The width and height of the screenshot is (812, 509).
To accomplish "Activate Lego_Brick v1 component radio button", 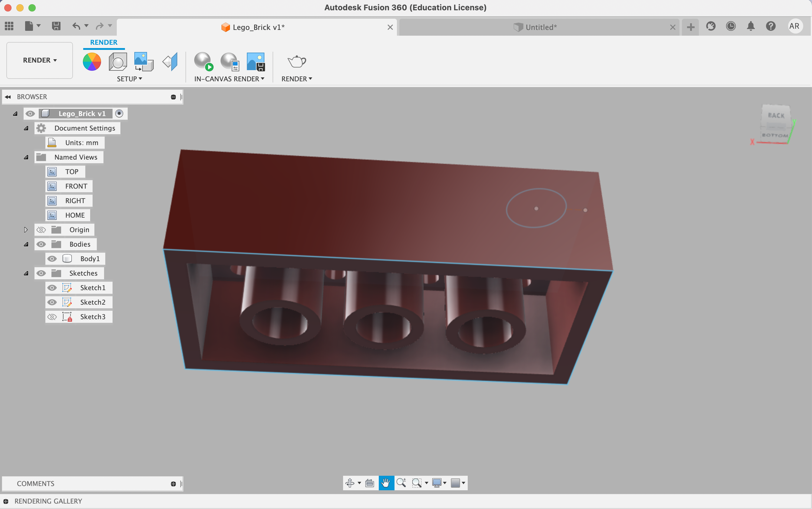I will point(119,114).
